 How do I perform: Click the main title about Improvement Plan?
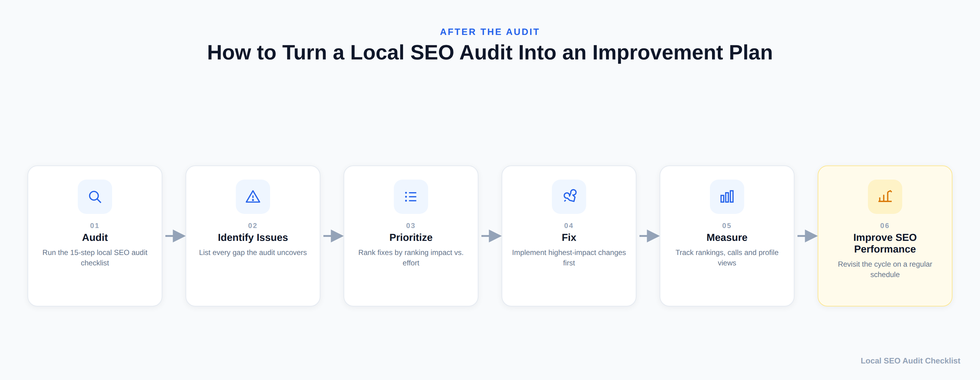click(490, 52)
